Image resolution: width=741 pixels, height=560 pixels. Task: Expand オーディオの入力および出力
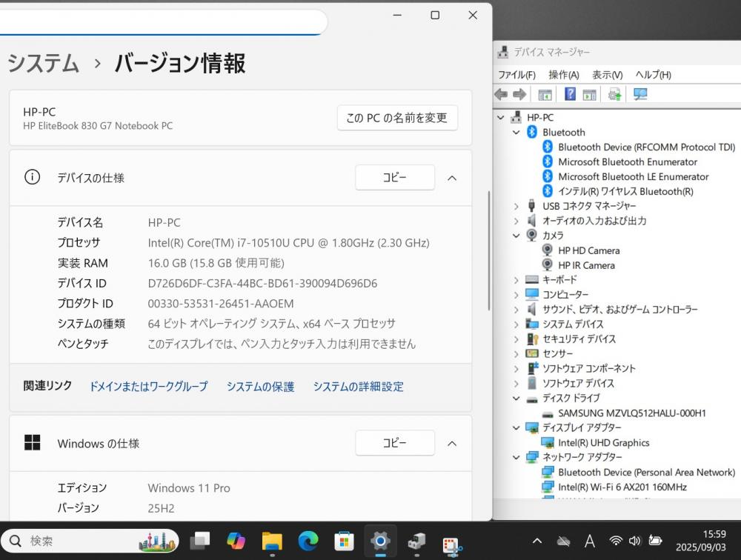(x=516, y=221)
